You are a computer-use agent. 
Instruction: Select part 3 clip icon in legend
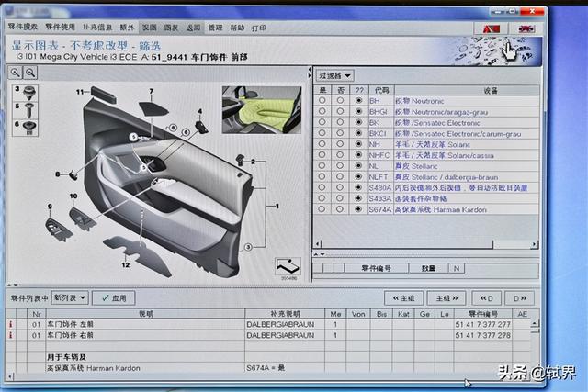pos(28,93)
